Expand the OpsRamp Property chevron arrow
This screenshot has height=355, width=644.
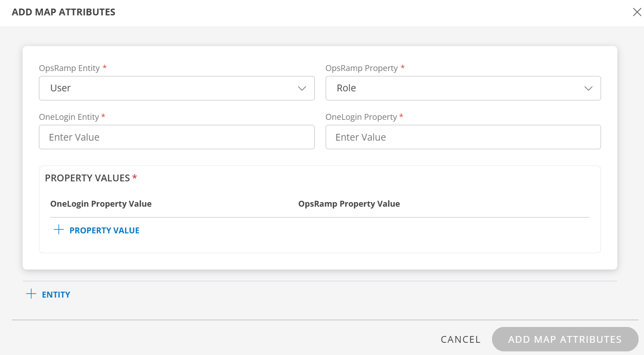[588, 88]
